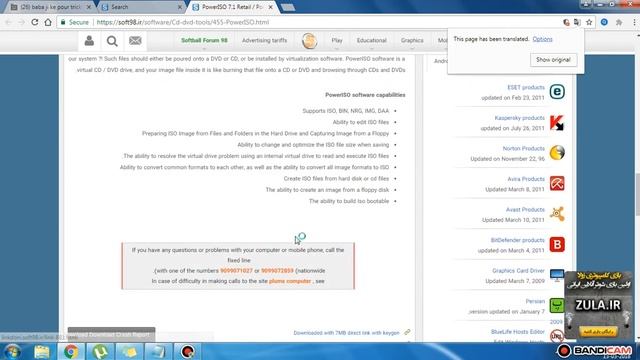Click the user account icon
Image resolution: width=640 pixels, height=360 pixels.
[x=89, y=40]
